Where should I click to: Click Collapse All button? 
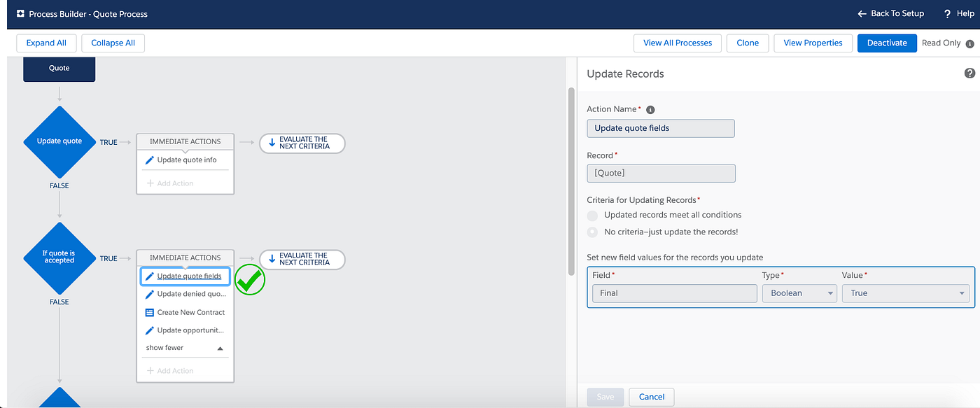coord(113,43)
